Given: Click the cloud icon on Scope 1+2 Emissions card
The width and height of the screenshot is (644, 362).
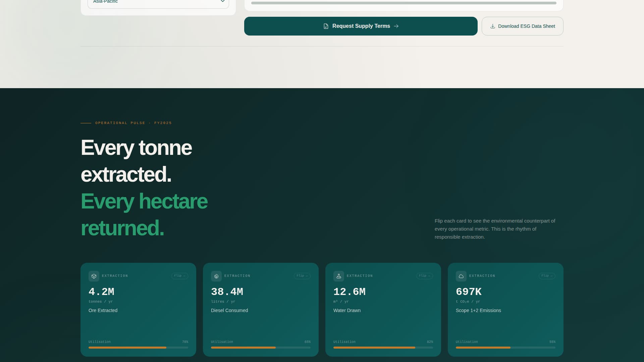Looking at the screenshot, I should [461, 276].
